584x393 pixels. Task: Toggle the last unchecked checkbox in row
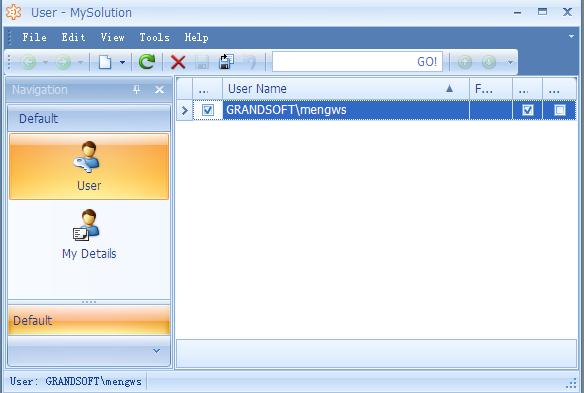point(559,110)
